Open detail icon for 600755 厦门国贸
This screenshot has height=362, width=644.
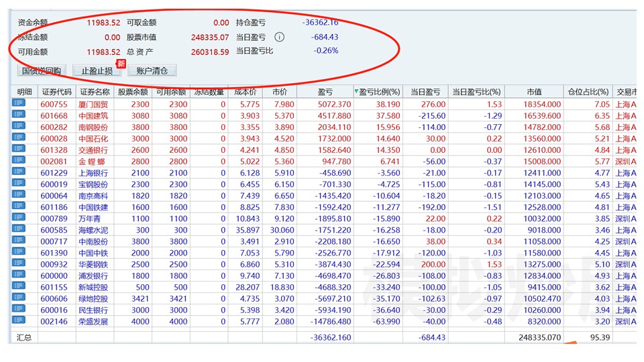pos(19,103)
